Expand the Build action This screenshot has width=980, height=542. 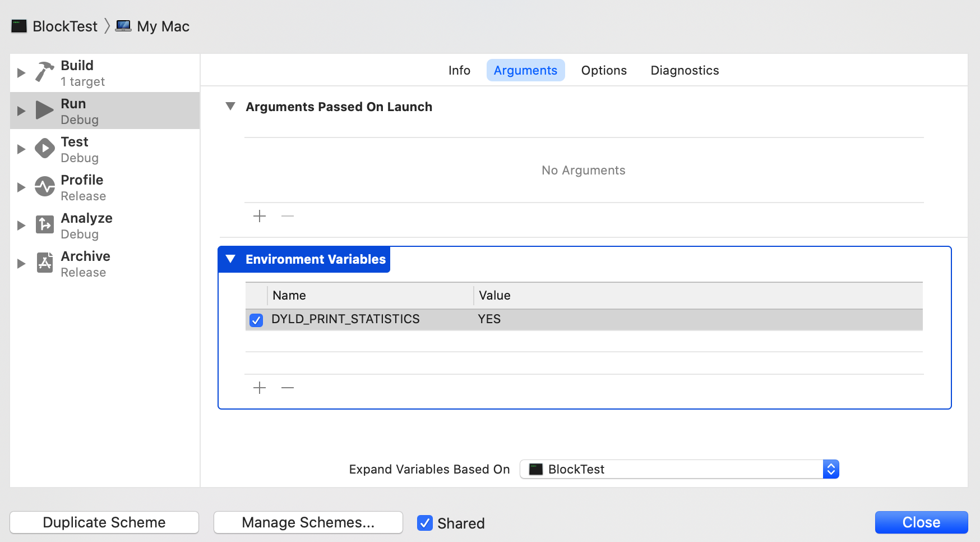(21, 73)
